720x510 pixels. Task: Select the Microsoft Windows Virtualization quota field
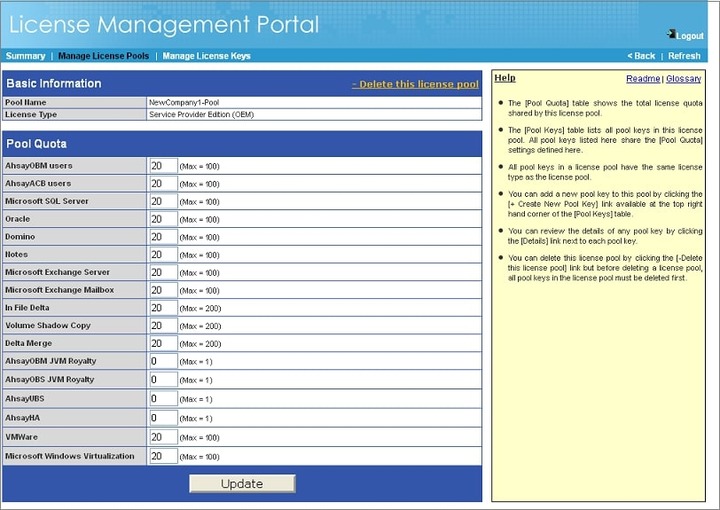click(x=163, y=456)
